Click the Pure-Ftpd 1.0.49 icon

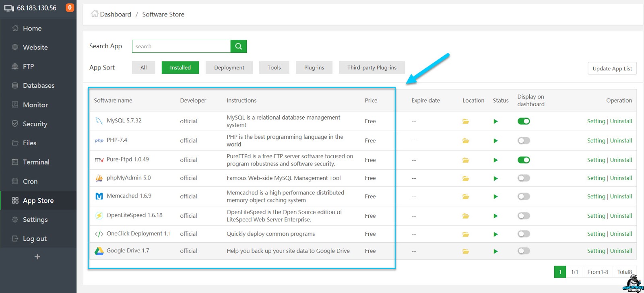99,160
